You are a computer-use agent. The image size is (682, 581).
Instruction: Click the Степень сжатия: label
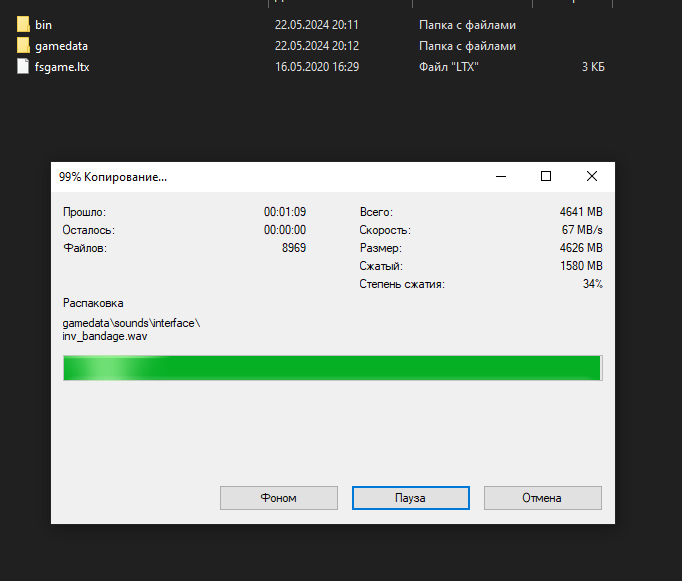[402, 284]
